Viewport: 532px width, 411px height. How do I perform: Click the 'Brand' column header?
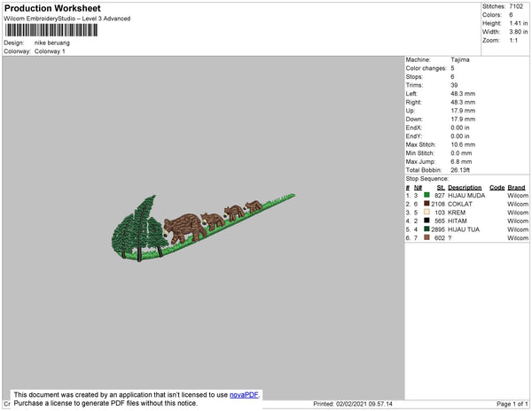tap(516, 188)
